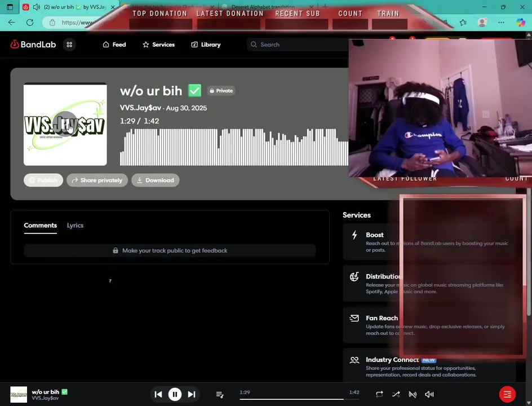The width and height of the screenshot is (532, 406).
Task: Go to the Feed page
Action: click(x=114, y=45)
